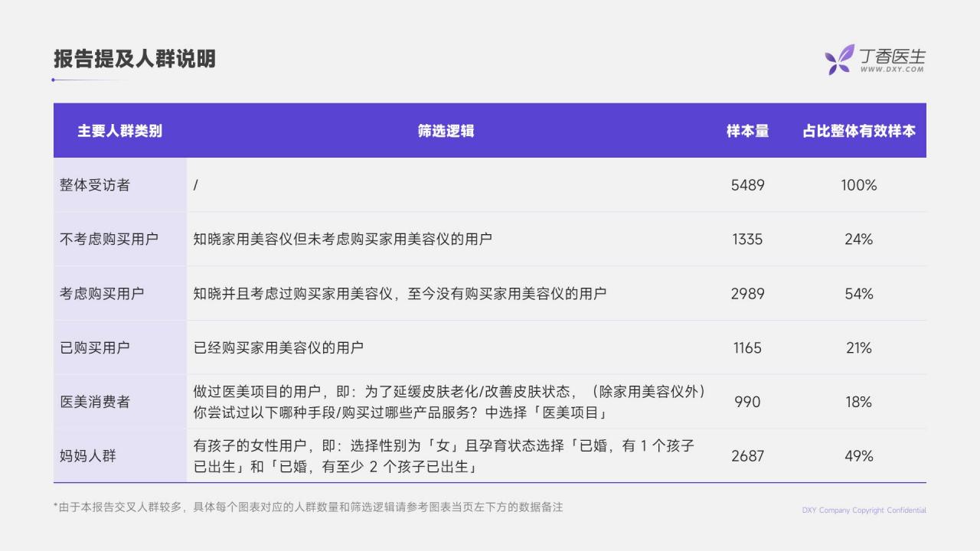Select the 占比整体有效样本 column header
980x551 pixels.
(x=859, y=131)
